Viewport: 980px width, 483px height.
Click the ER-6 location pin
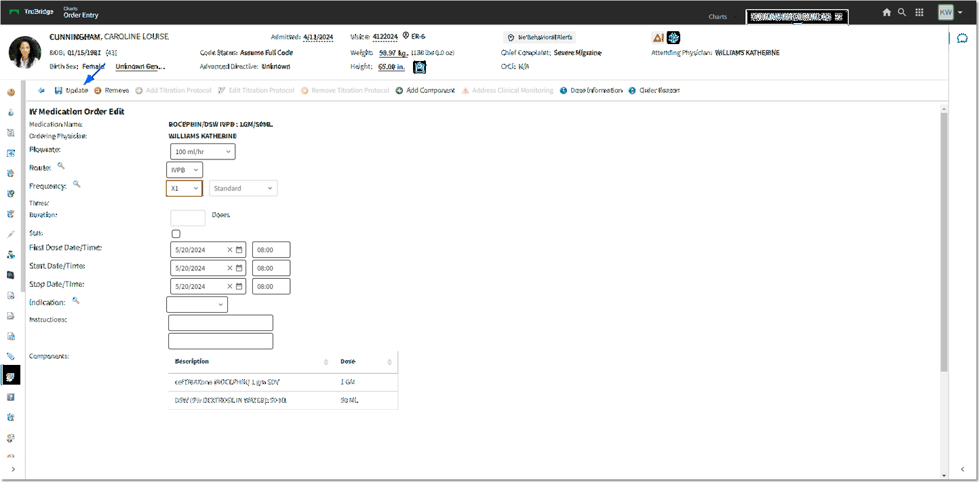[x=406, y=36]
